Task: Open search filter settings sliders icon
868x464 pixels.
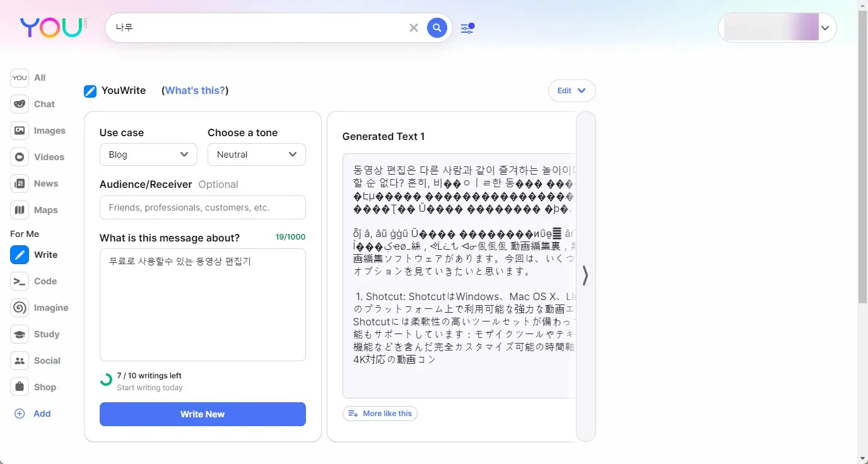Action: click(x=467, y=28)
